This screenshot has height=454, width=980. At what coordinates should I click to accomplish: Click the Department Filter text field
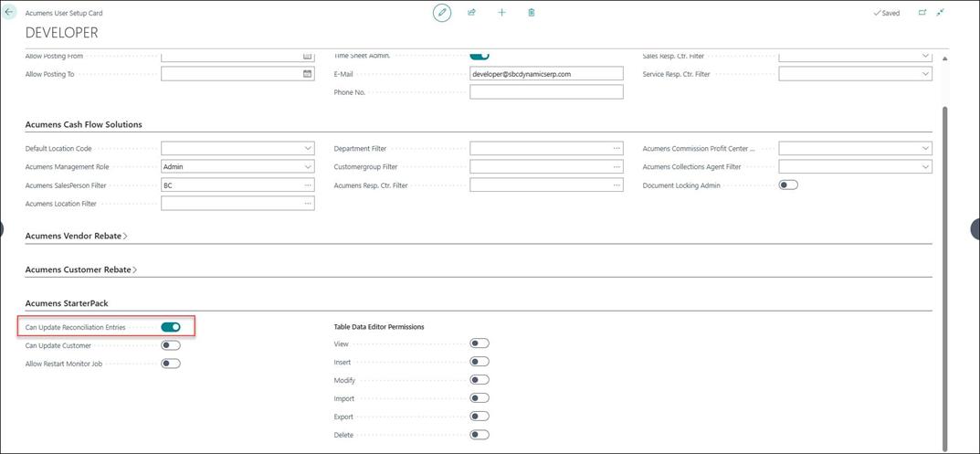tap(546, 149)
